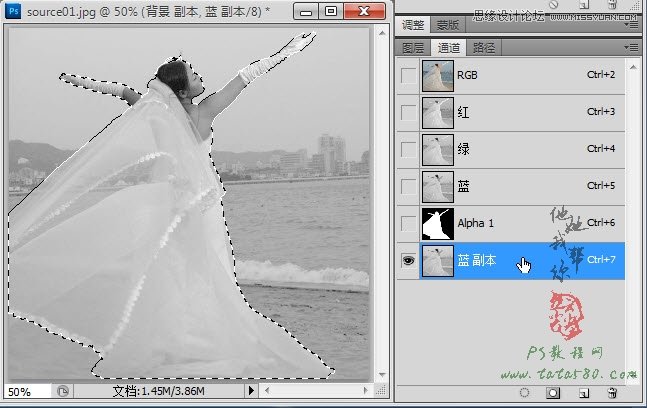Viewport: 647px width, 408px height.
Task: Click the RGB channel name
Action: pos(467,75)
